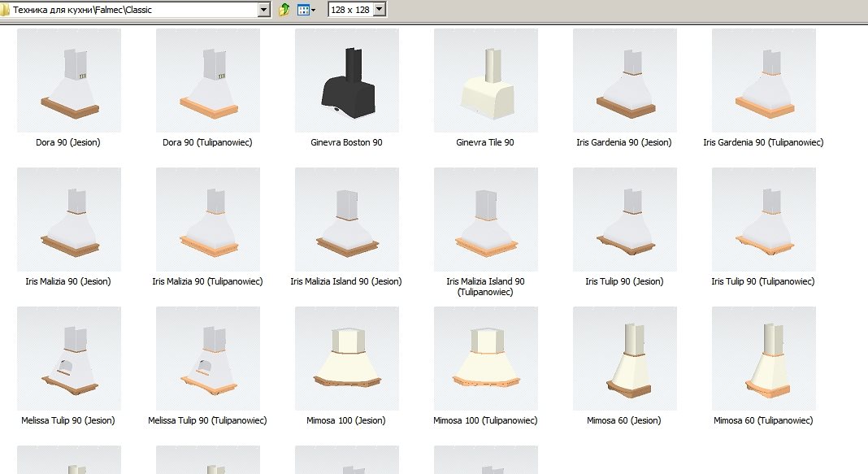Click the 'Melissa Tulip 90 (Jesion)' label

coord(68,420)
